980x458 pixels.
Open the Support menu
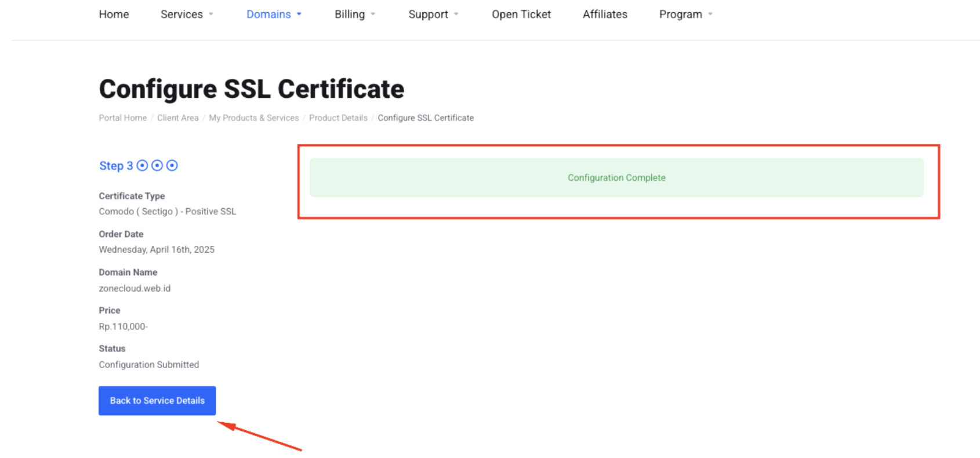click(428, 14)
